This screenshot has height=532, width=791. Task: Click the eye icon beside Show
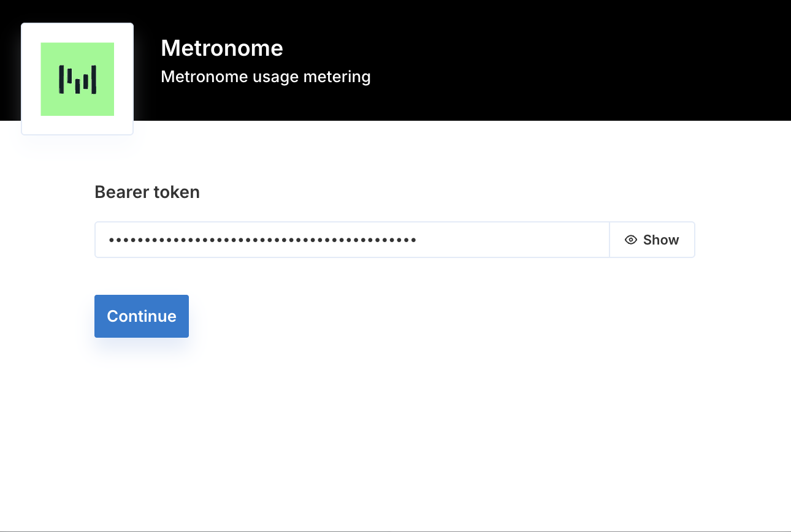coord(631,240)
